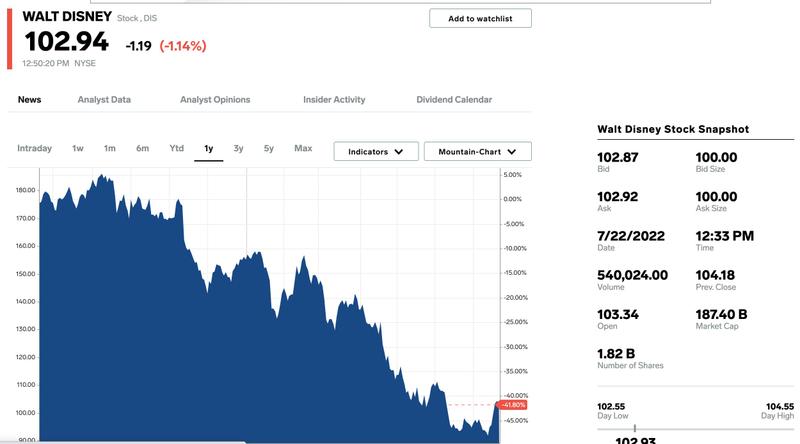Switch chart to 1m range
The image size is (800, 444).
point(110,148)
